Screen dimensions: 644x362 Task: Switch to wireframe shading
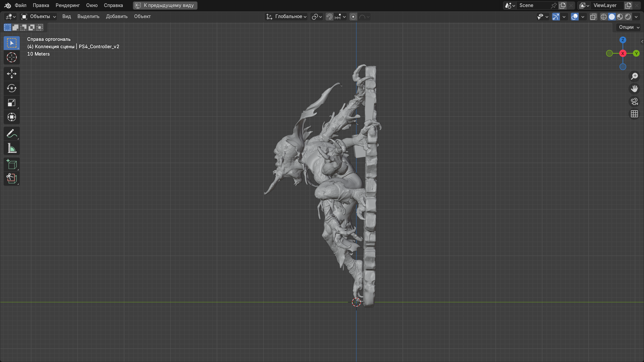tap(604, 17)
